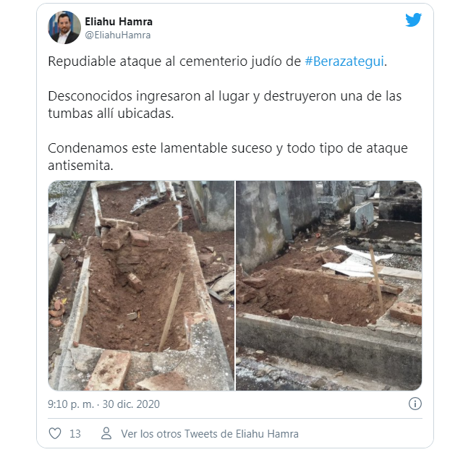This screenshot has height=460, width=476.
Task: Click Ver los otros Tweets de Eliahu Hamra
Action: 210,434
